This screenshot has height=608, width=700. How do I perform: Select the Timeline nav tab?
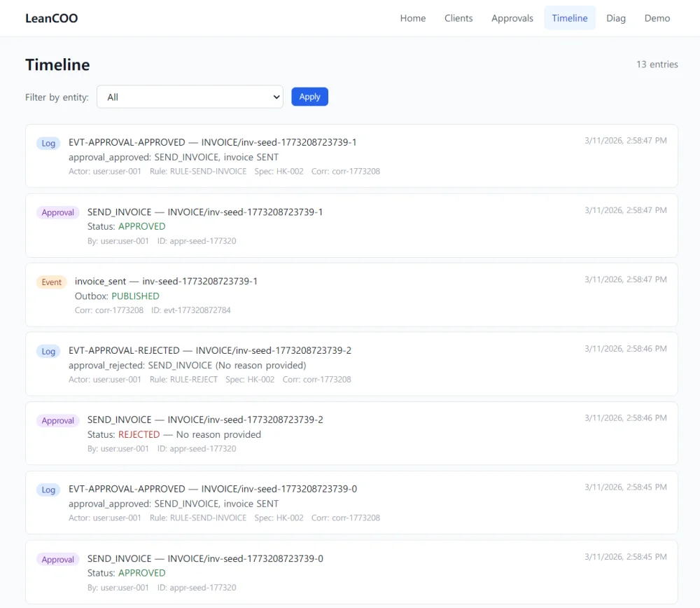[x=570, y=18]
